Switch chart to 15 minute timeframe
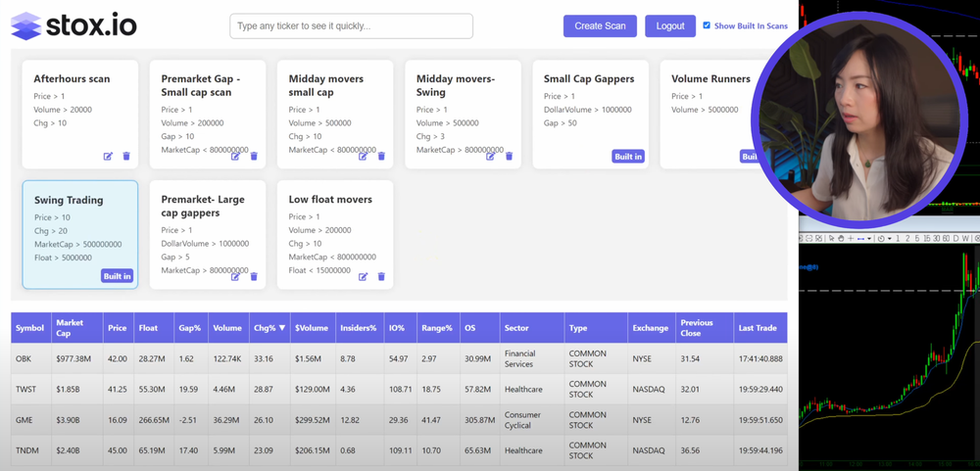 pyautogui.click(x=927, y=239)
